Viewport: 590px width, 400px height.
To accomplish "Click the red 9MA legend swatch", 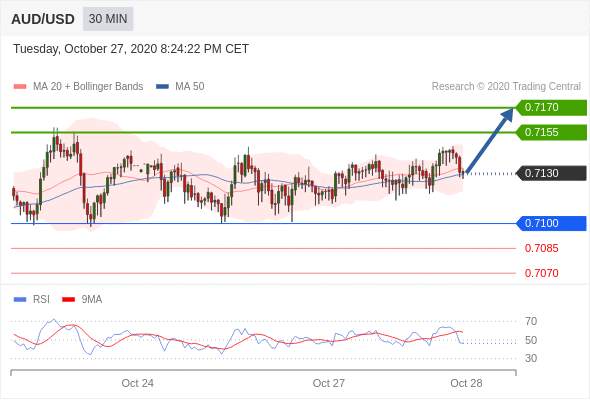I will coord(68,300).
